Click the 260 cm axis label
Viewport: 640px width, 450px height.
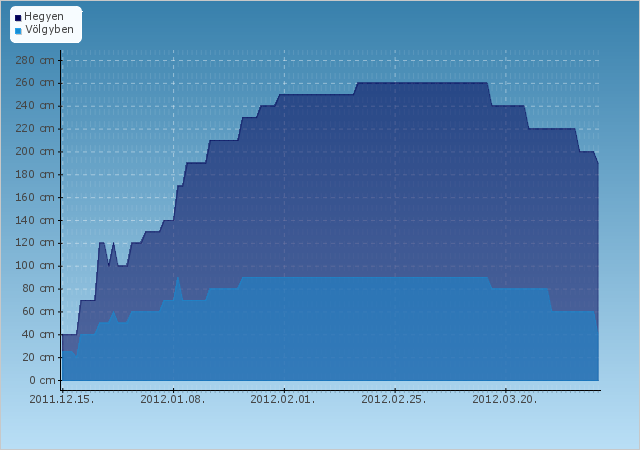pos(35,83)
